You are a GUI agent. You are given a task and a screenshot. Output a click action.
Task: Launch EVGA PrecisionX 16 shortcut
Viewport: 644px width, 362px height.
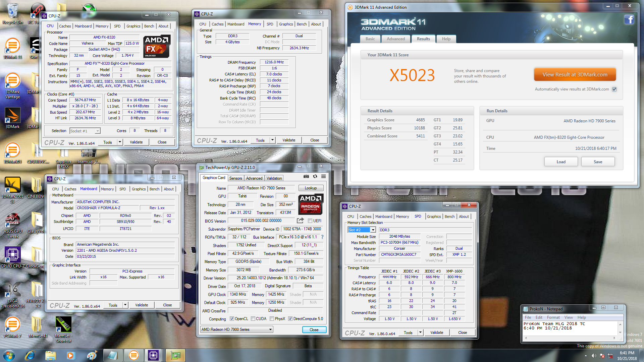12,295
